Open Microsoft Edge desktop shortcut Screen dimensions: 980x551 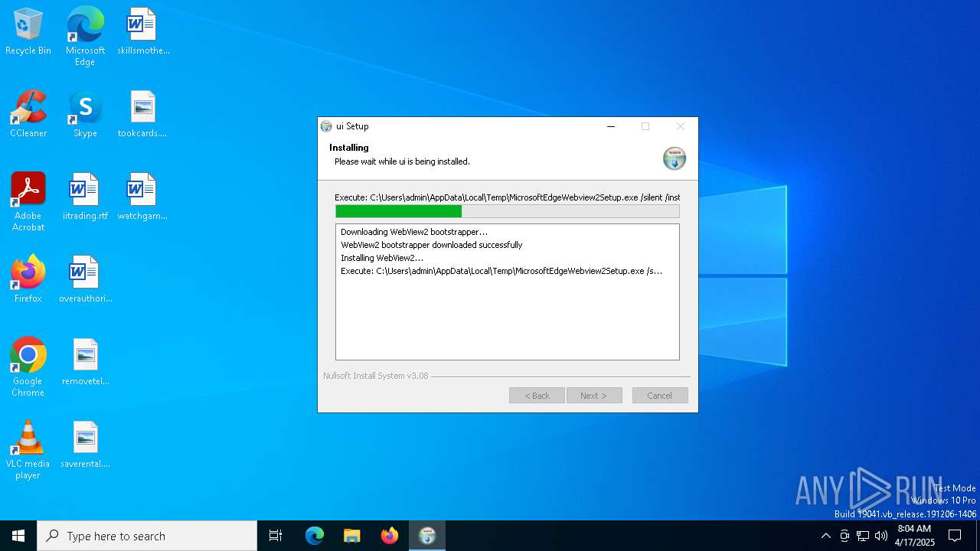click(85, 37)
